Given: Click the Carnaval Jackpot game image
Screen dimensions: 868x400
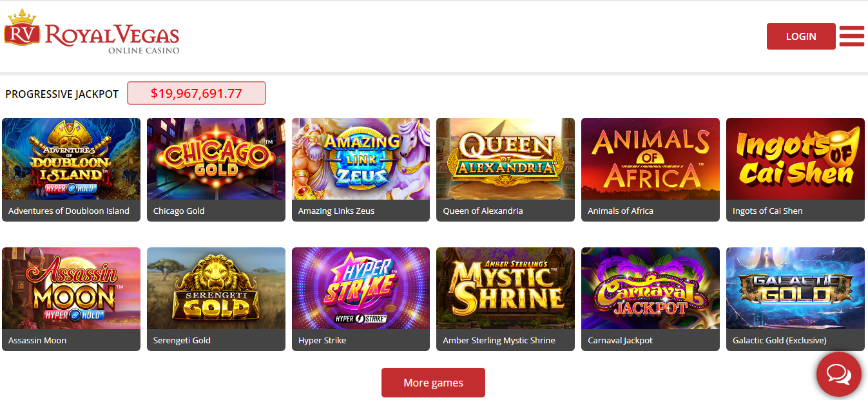Looking at the screenshot, I should click(650, 288).
